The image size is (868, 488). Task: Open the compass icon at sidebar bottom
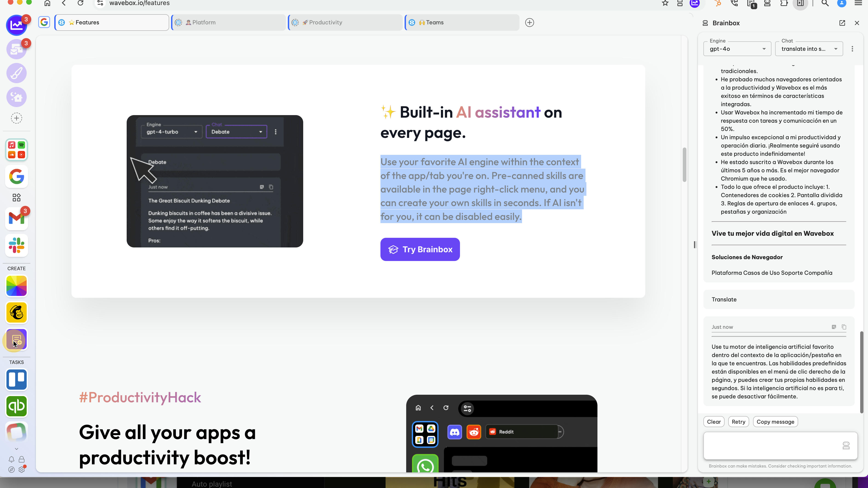pyautogui.click(x=11, y=469)
